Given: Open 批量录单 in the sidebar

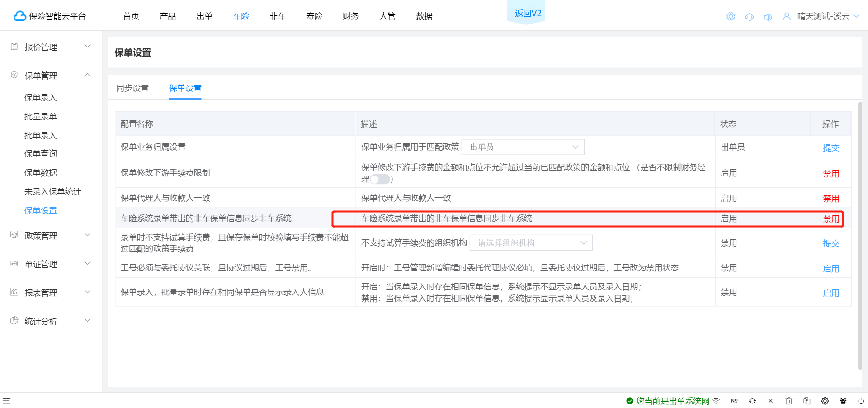Looking at the screenshot, I should tap(41, 117).
